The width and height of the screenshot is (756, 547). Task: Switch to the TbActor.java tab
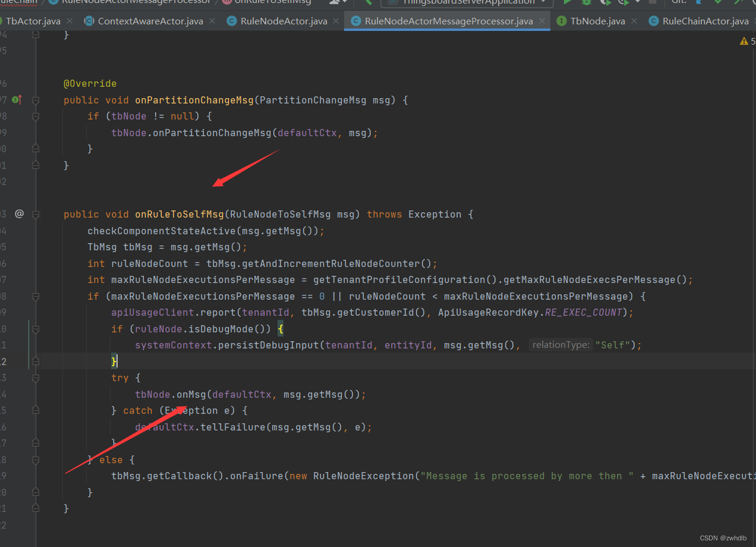33,21
